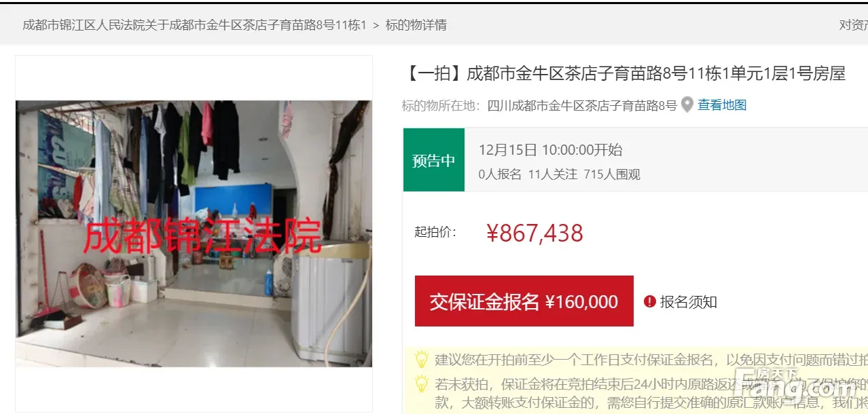Open the 报名须知 registration notice link
The height and width of the screenshot is (414, 868).
(x=689, y=302)
